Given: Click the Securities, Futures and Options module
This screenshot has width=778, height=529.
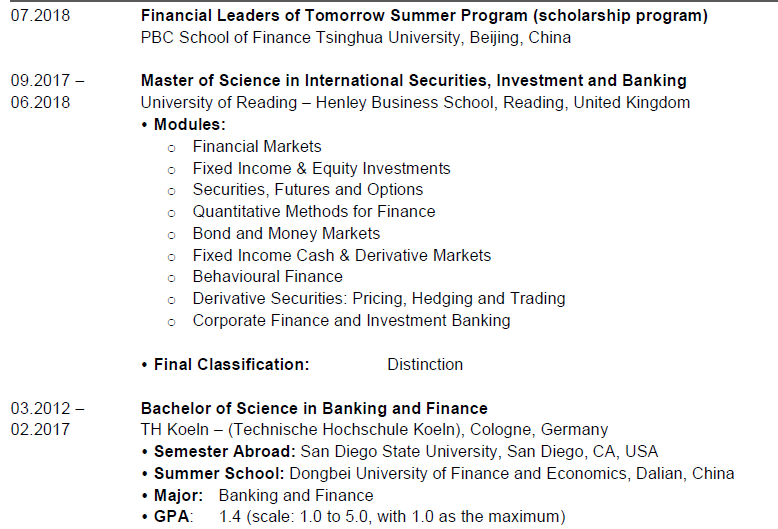Looking at the screenshot, I should click(x=307, y=190).
